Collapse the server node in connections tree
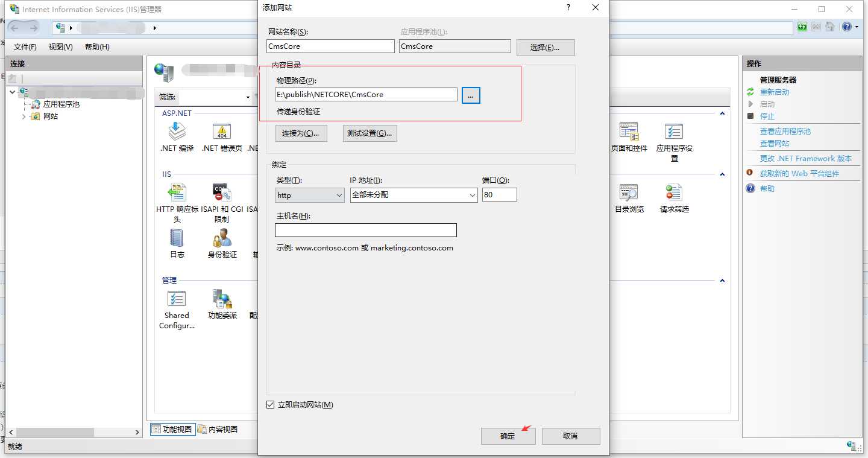 [x=13, y=92]
